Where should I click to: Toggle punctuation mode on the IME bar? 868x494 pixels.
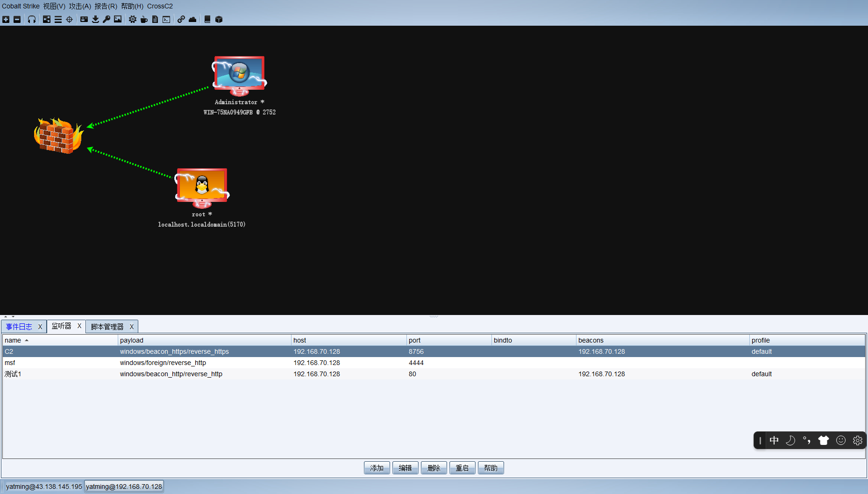pos(807,440)
